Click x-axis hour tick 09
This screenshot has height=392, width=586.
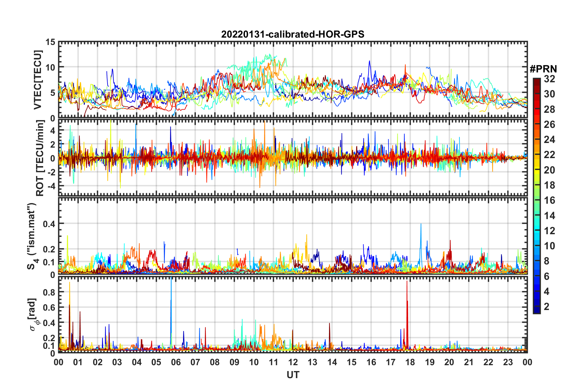click(x=234, y=362)
